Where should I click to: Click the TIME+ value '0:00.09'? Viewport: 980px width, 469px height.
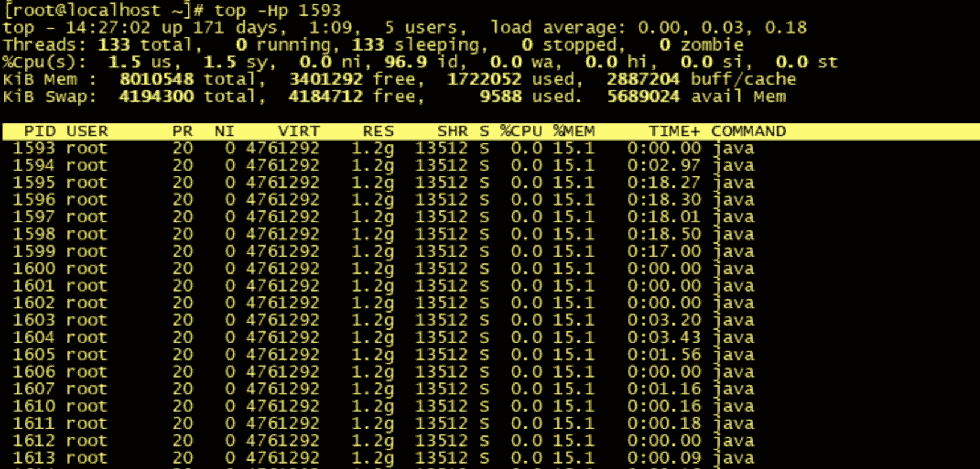664,458
